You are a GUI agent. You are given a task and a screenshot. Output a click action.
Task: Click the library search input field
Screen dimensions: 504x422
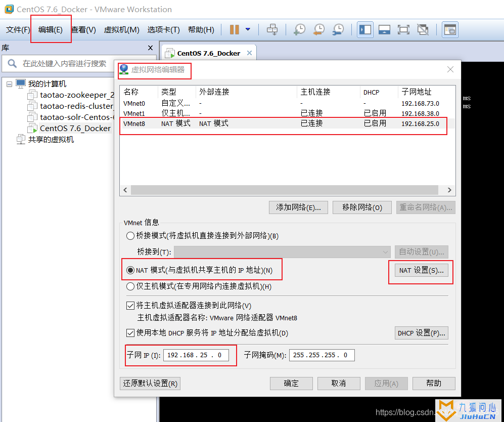(x=64, y=63)
